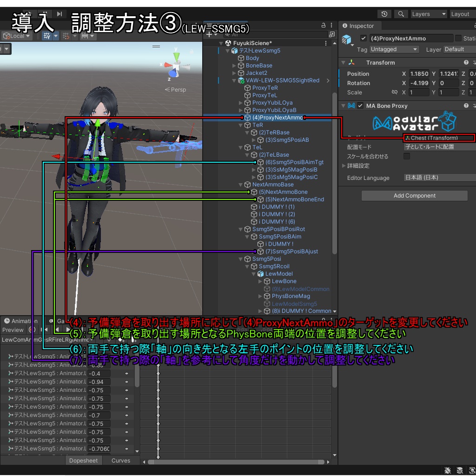Click the -0.7060 keyframe value field

[99, 449]
